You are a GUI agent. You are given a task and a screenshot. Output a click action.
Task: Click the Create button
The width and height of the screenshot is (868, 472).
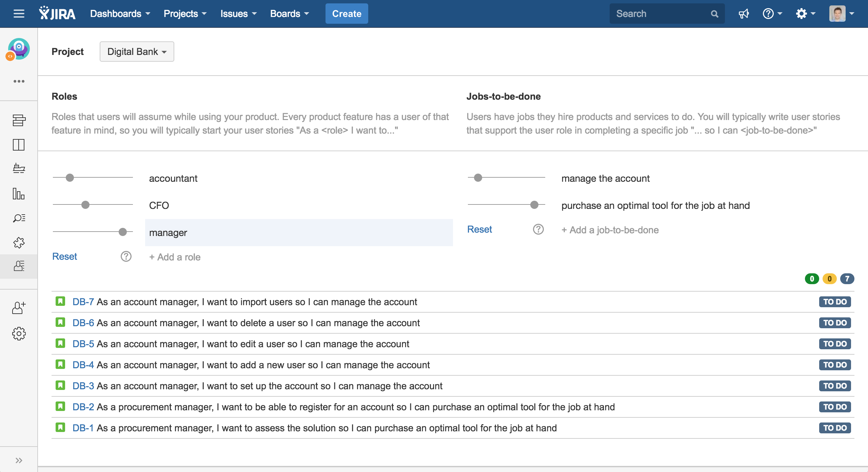click(x=347, y=14)
